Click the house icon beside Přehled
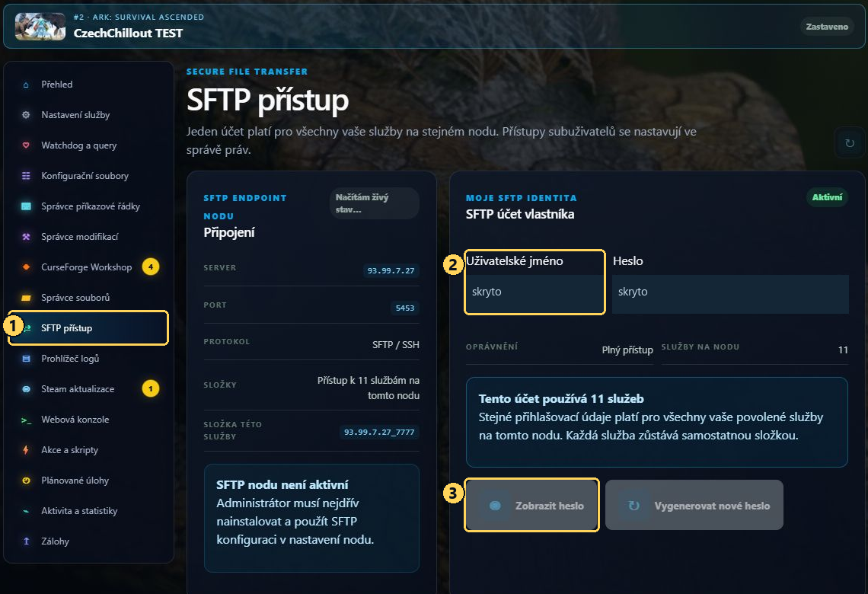868x594 pixels. pyautogui.click(x=25, y=85)
